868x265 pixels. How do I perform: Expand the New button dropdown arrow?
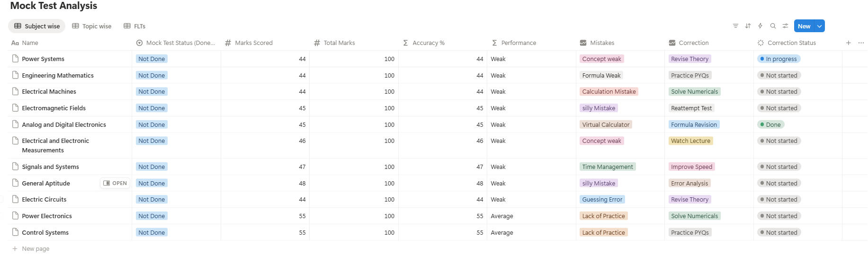[819, 26]
